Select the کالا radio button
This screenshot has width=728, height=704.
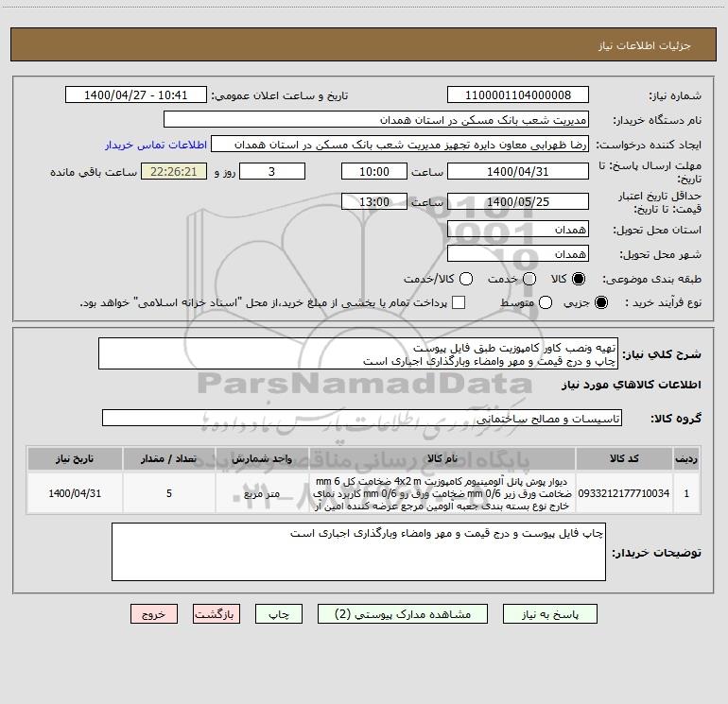579,279
